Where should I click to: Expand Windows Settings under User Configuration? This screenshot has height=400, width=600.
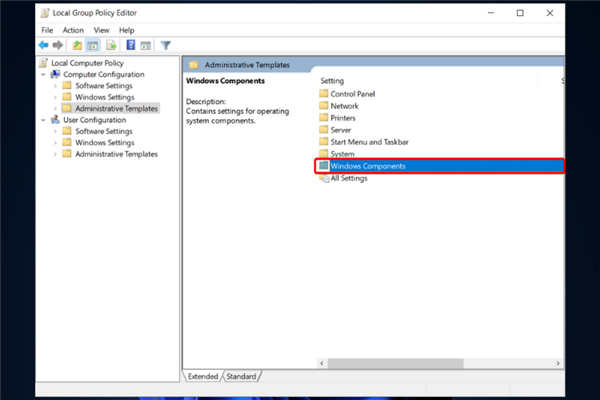(55, 143)
